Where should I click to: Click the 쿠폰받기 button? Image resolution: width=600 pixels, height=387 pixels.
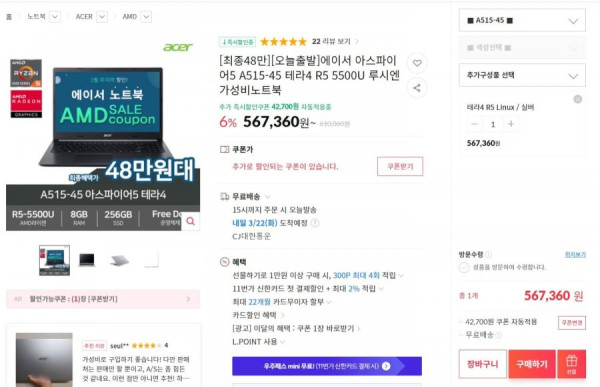[x=400, y=166]
